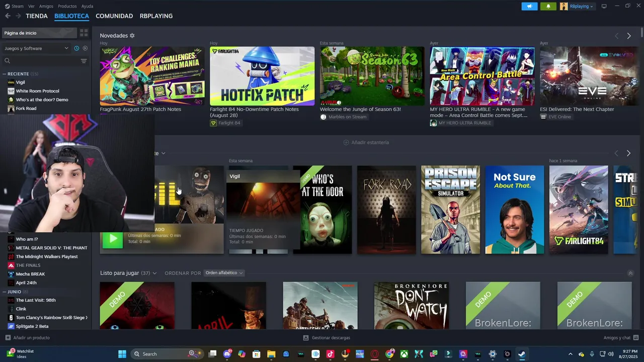Screen dimensions: 644x362
Task: Select Fork Road game cover
Action: pos(386,210)
